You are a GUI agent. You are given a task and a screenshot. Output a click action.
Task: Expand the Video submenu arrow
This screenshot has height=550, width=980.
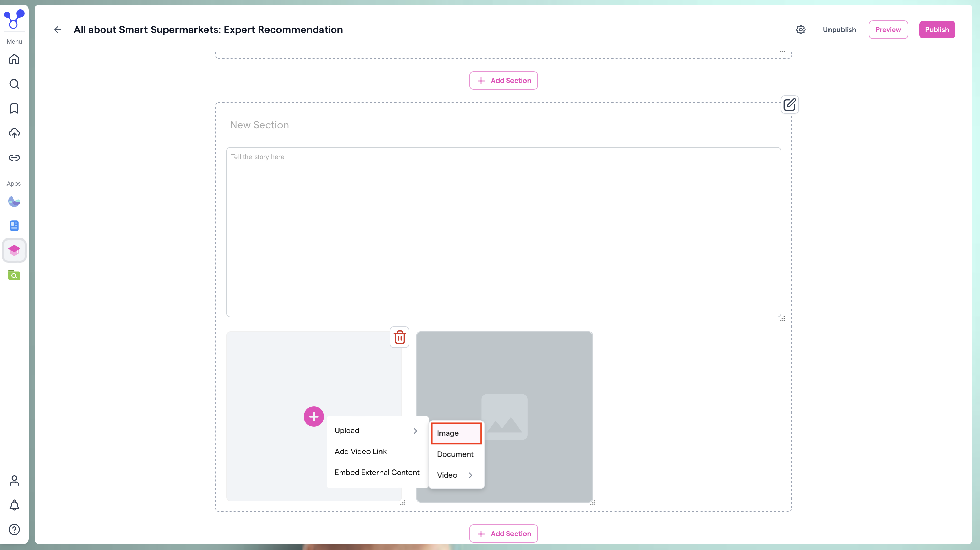point(470,475)
